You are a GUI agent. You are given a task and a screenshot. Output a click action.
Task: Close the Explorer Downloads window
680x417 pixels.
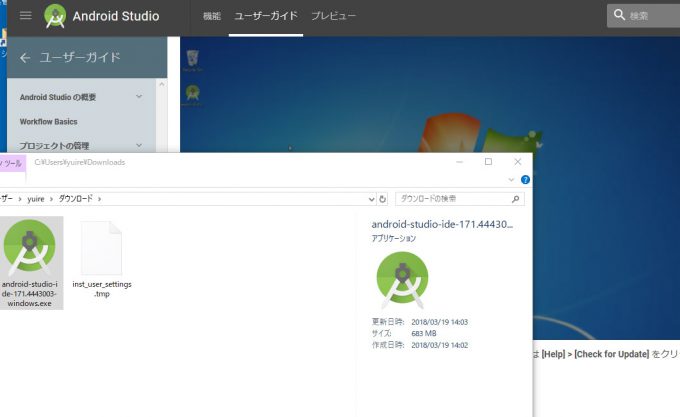pyautogui.click(x=518, y=162)
